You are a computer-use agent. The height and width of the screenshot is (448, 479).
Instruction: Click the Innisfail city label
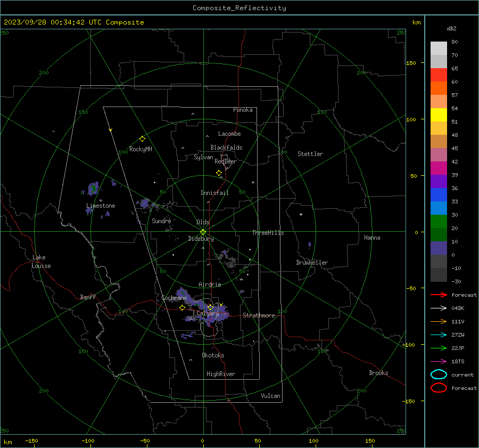pos(214,193)
